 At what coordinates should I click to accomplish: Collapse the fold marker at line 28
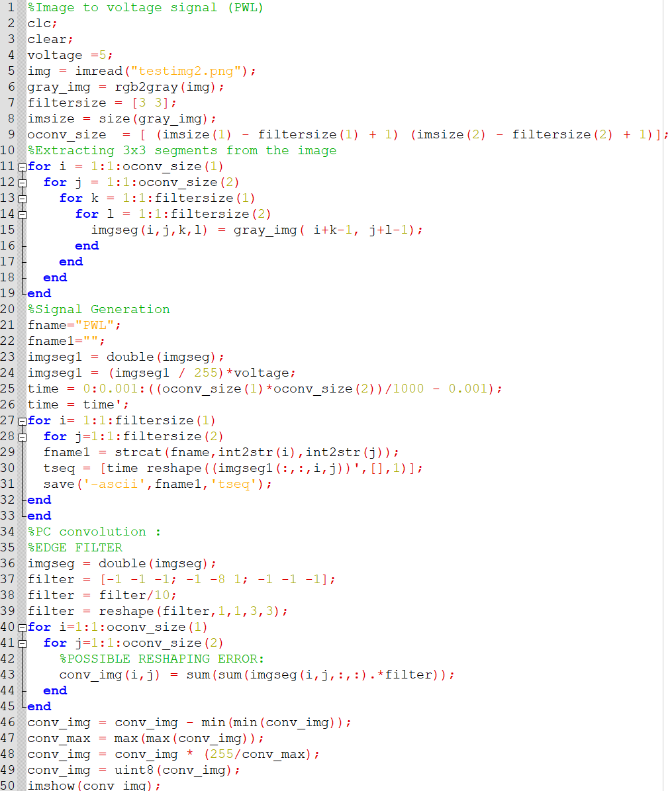[x=23, y=438]
